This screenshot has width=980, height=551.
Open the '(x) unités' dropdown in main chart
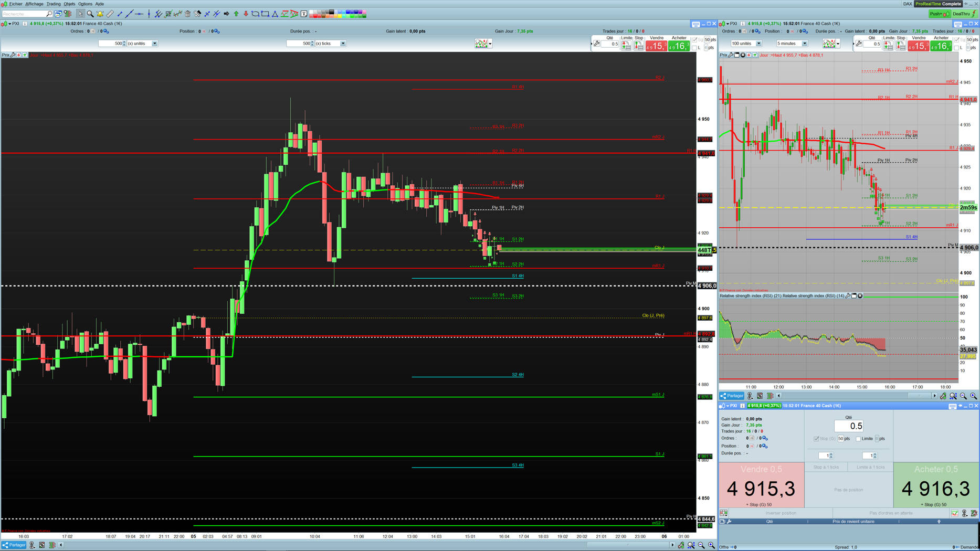pos(154,44)
